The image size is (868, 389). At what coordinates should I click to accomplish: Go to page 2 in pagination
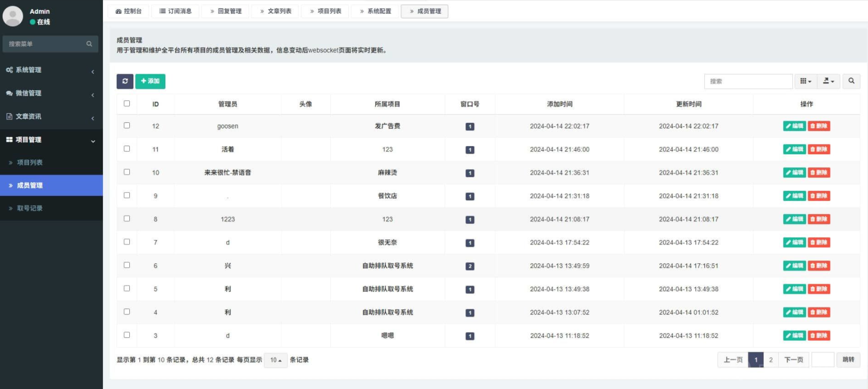(x=771, y=360)
